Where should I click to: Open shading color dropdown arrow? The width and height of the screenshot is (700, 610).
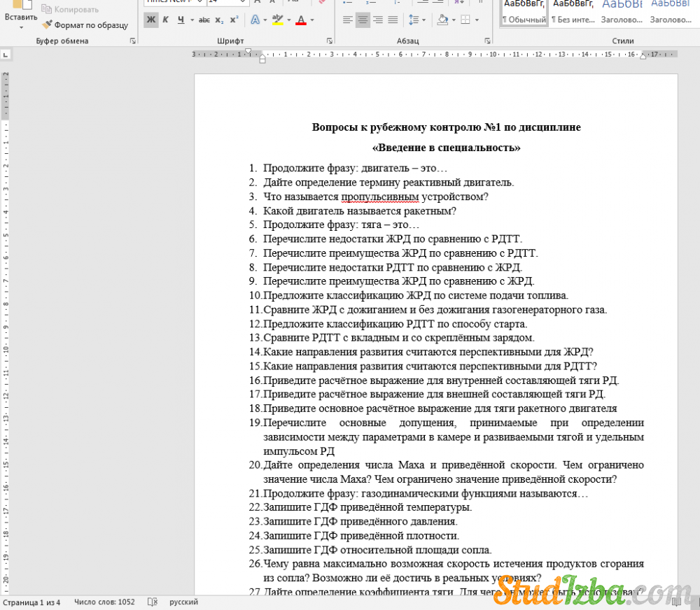coord(454,20)
